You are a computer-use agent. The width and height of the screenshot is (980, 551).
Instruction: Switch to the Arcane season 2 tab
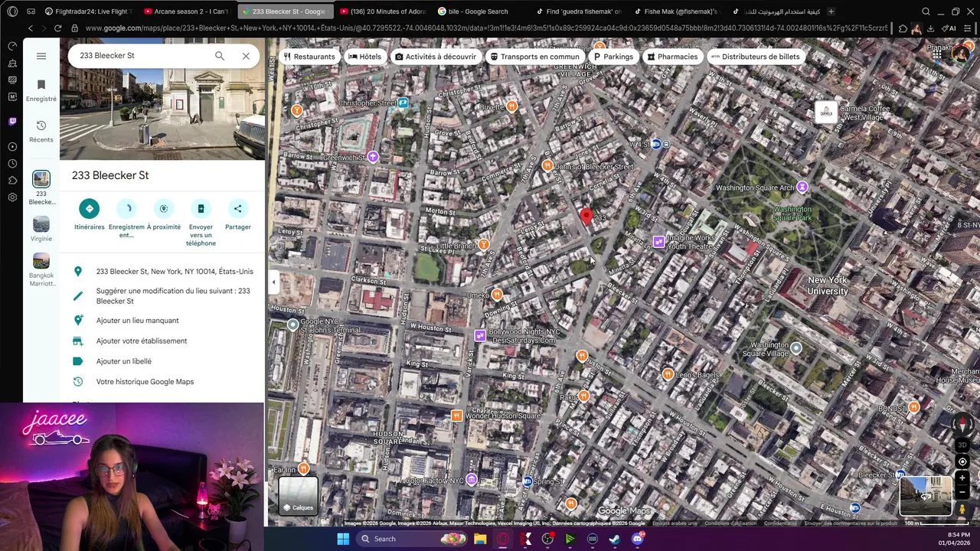pyautogui.click(x=186, y=11)
